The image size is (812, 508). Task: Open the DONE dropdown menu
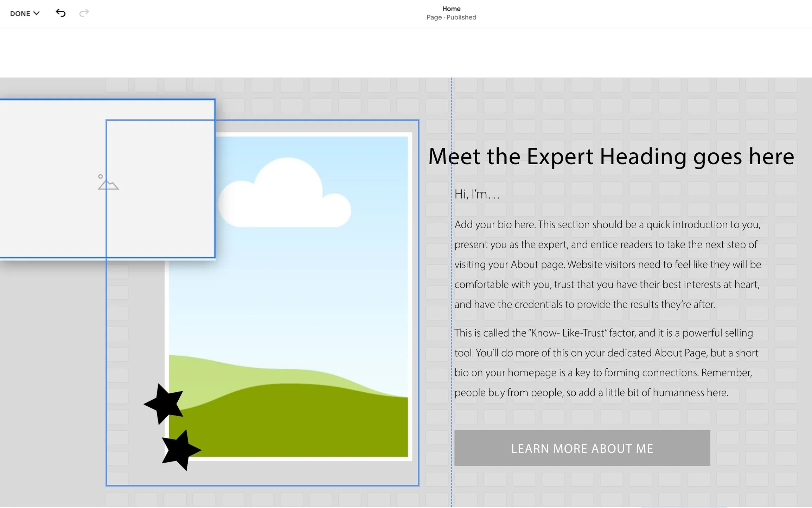tap(20, 13)
